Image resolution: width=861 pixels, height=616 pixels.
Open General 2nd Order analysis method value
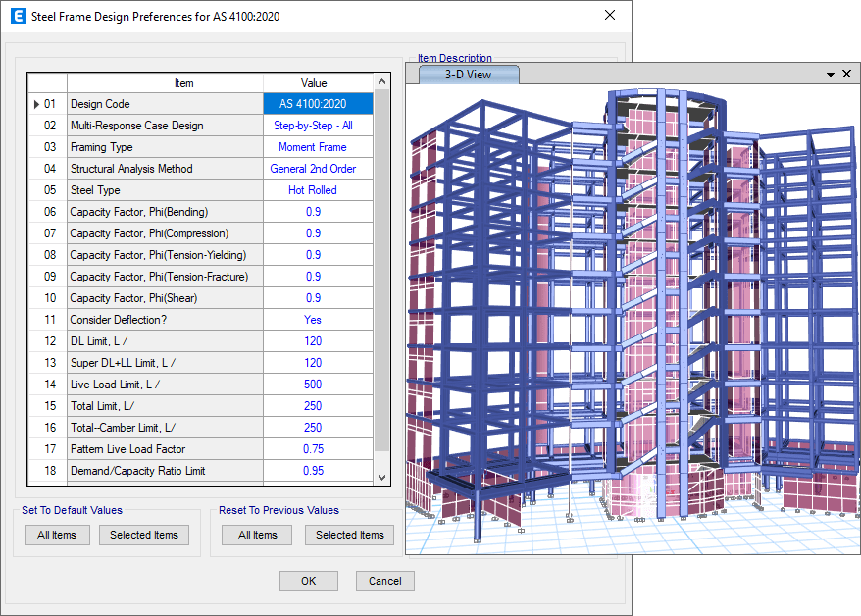[x=318, y=169]
